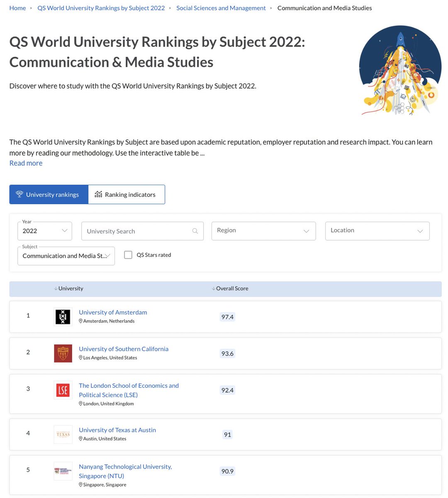
Task: Click the trophy icon on University rankings tab
Action: click(x=19, y=194)
